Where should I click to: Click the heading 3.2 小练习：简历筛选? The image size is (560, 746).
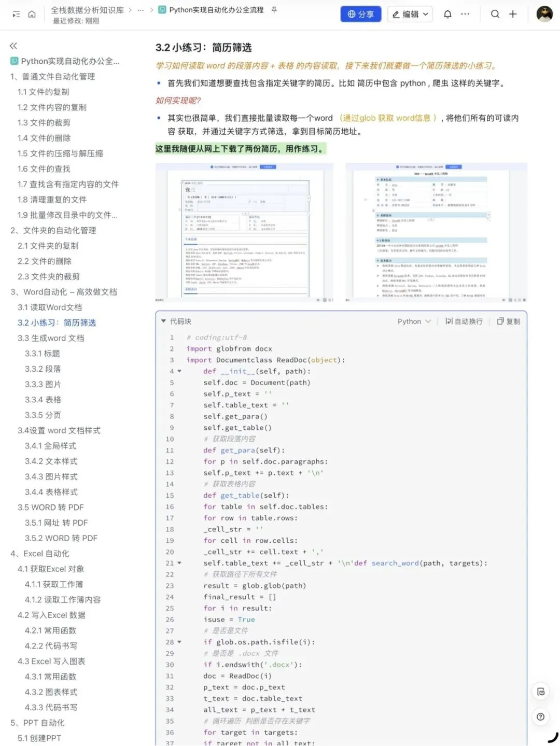(203, 48)
